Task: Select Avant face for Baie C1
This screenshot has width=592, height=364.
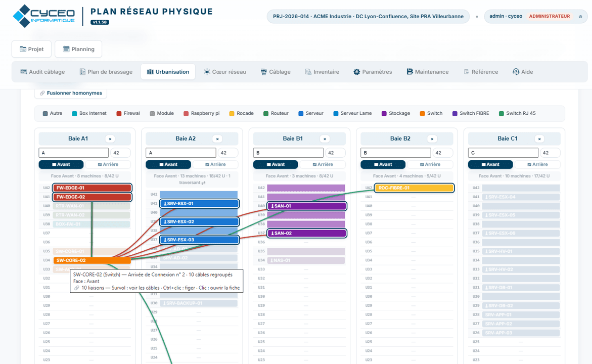Action: pyautogui.click(x=490, y=164)
